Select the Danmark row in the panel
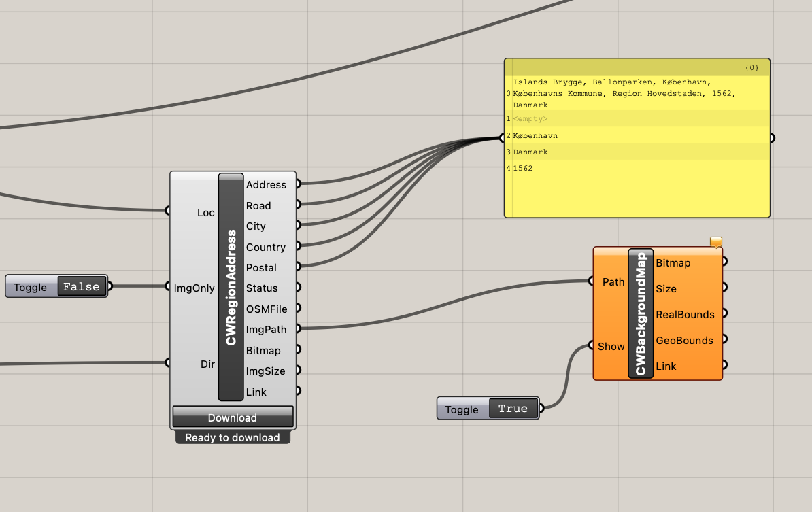Viewport: 812px width, 512px height. pyautogui.click(x=637, y=152)
